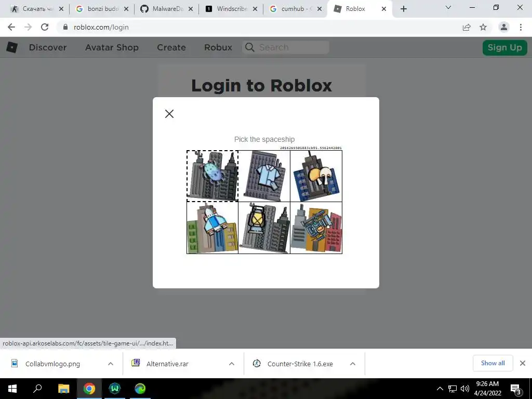This screenshot has height=399, width=532.
Task: Select the tile with the lantern
Action: point(264,228)
